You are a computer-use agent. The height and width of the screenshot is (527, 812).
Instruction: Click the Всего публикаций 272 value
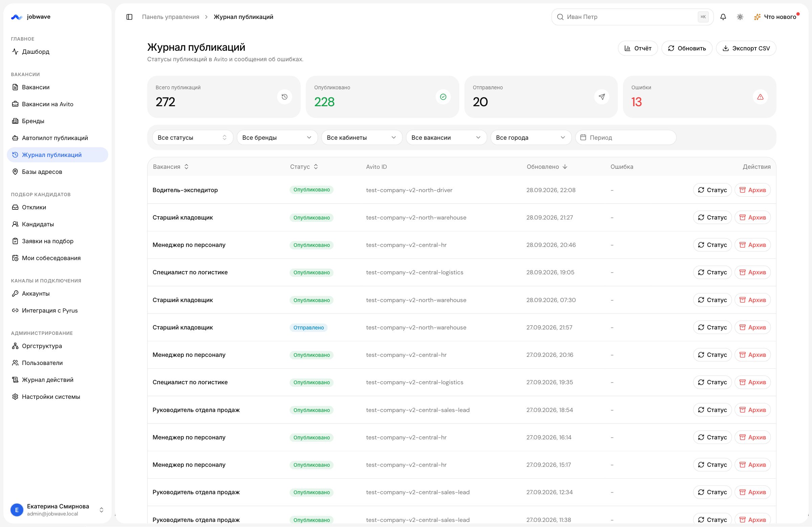[165, 102]
